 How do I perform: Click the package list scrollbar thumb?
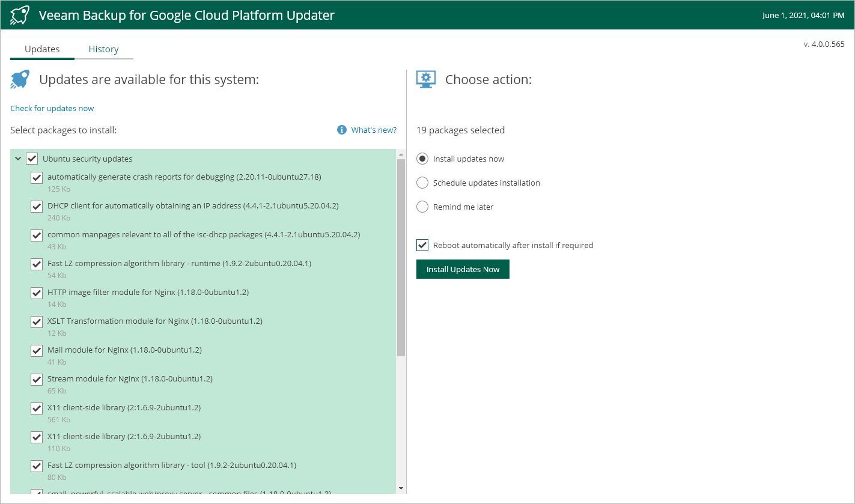401,258
